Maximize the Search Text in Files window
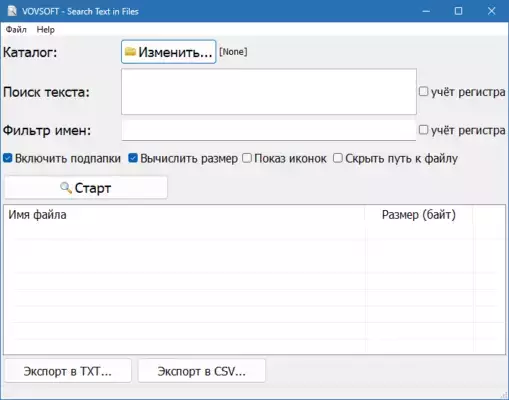The image size is (509, 400). (x=459, y=11)
